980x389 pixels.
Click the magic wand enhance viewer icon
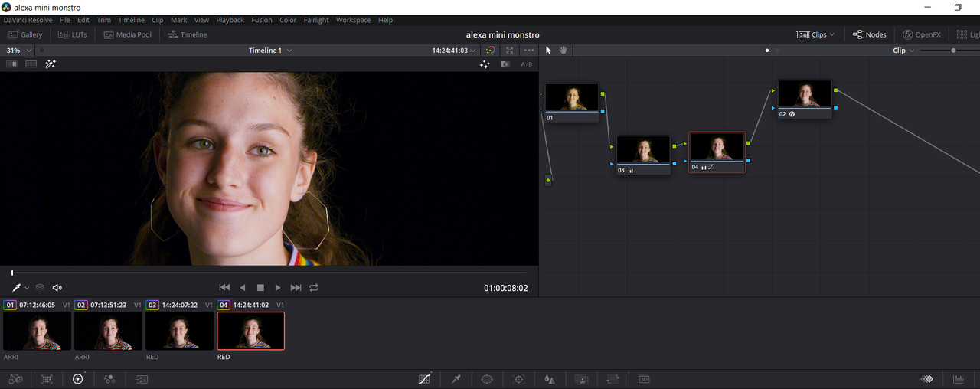[51, 64]
